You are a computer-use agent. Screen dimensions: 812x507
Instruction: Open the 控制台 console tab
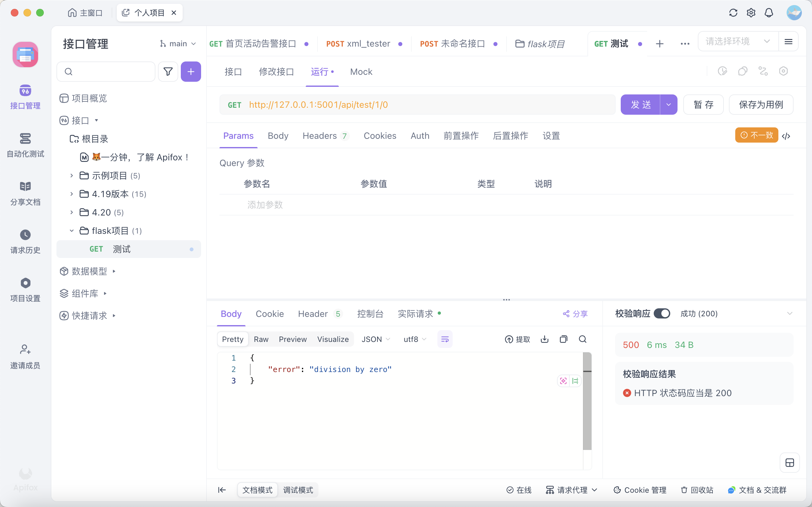(x=370, y=313)
